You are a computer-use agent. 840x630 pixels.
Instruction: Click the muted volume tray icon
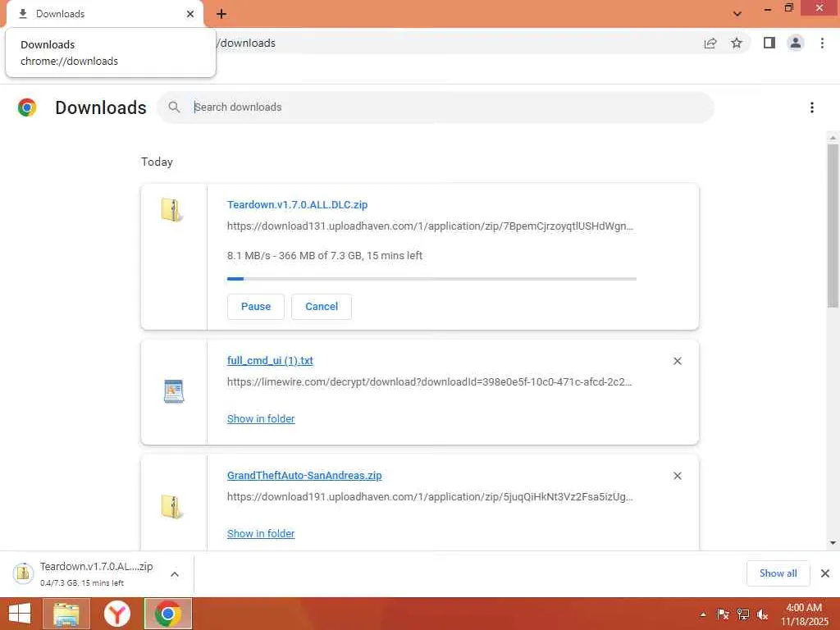tap(762, 614)
